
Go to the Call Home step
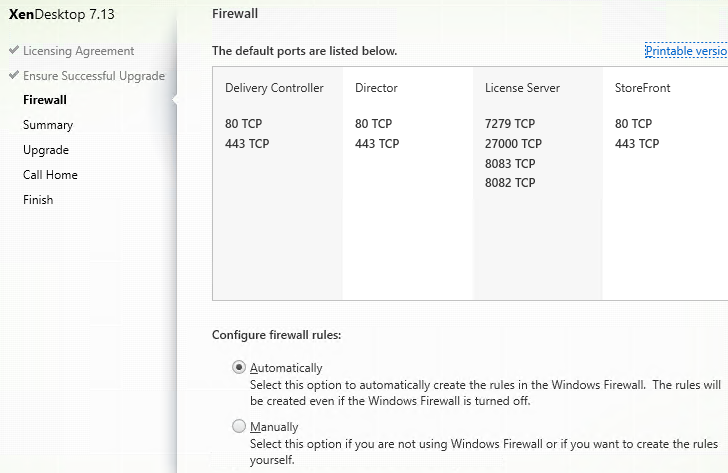click(x=50, y=175)
